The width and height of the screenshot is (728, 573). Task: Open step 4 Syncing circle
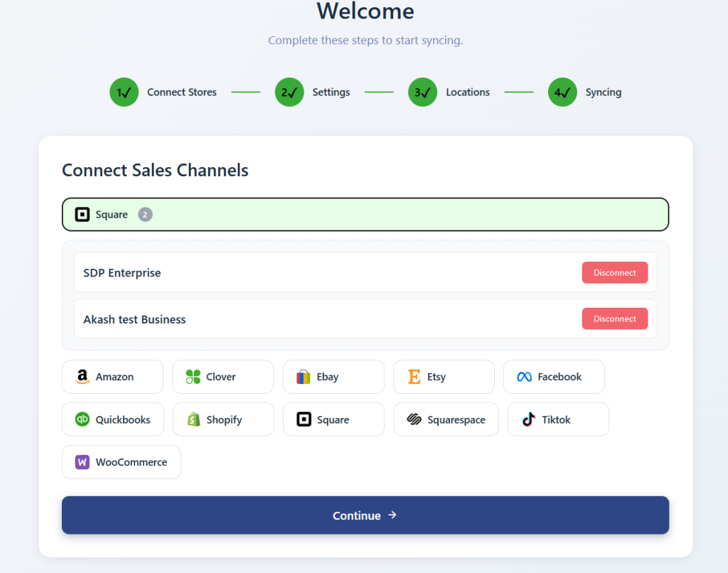point(562,92)
